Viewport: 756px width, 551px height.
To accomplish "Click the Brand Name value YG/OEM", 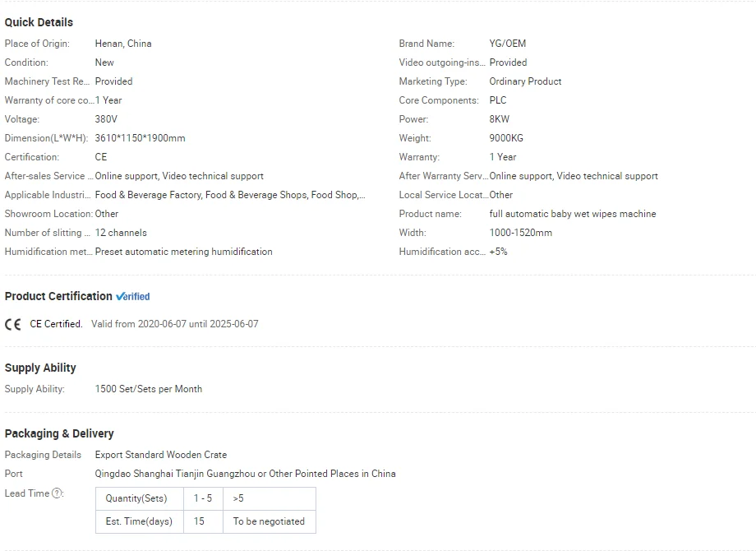I will (x=508, y=44).
